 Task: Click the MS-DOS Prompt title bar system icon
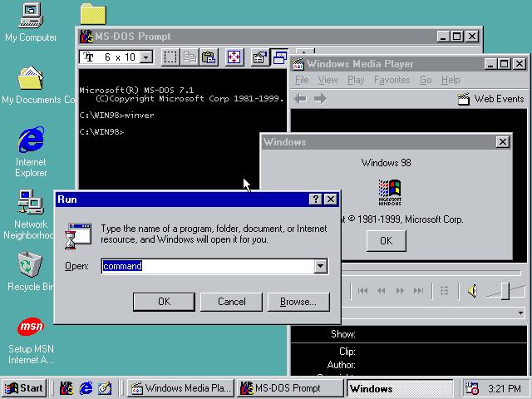[86, 37]
